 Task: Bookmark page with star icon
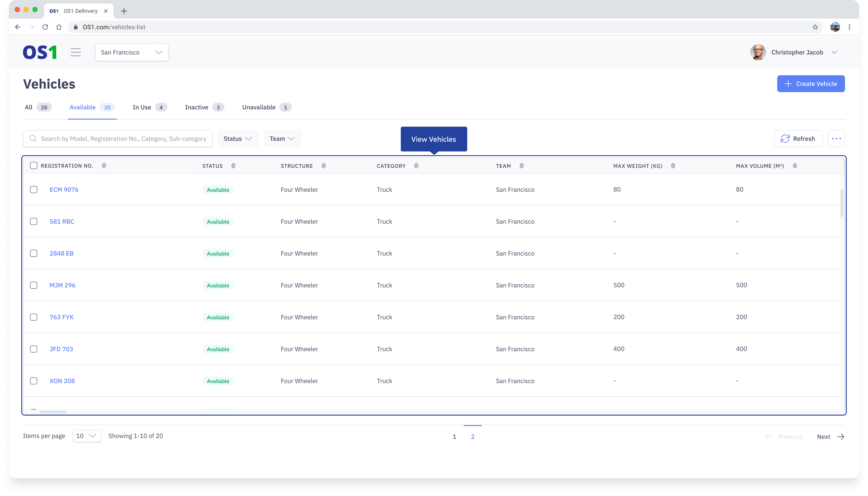[x=815, y=27]
